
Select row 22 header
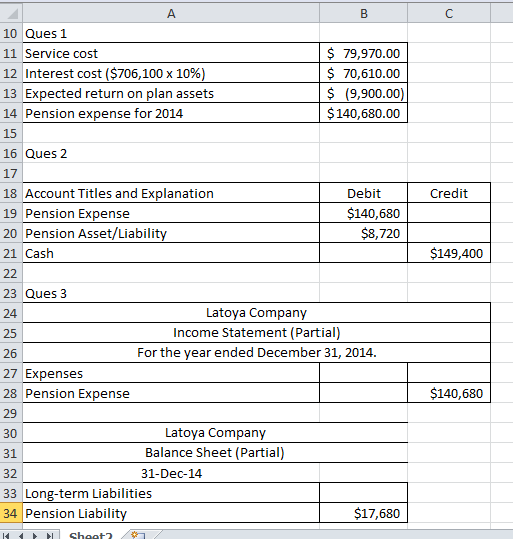point(11,273)
